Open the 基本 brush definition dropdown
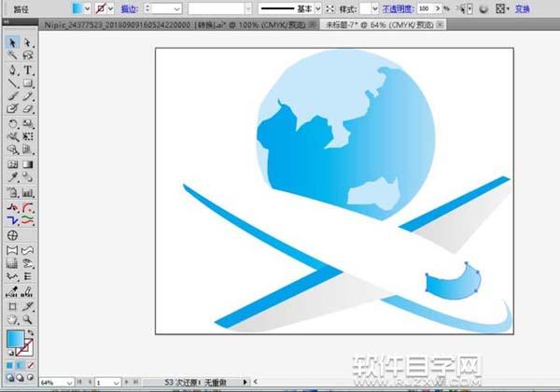560x392 pixels. (317, 9)
